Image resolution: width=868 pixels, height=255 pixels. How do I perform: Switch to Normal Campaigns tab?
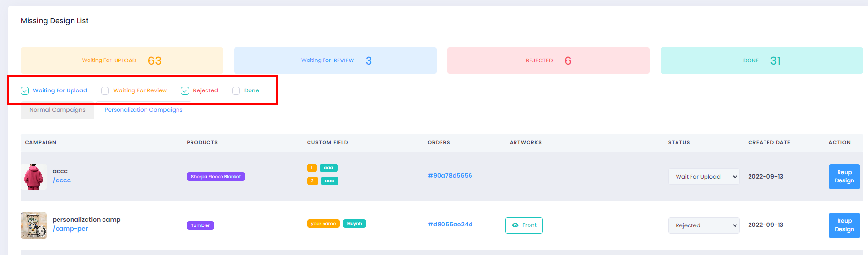(x=58, y=110)
